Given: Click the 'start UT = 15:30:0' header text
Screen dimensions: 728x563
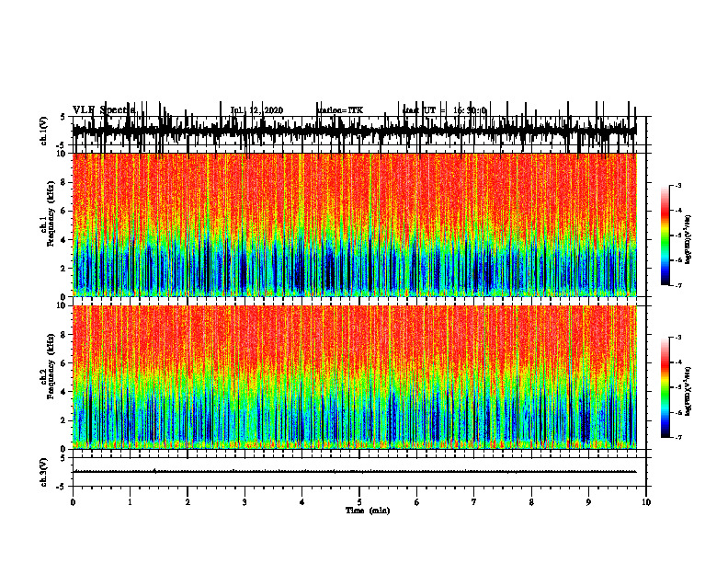Looking at the screenshot, I should pyautogui.click(x=445, y=110).
